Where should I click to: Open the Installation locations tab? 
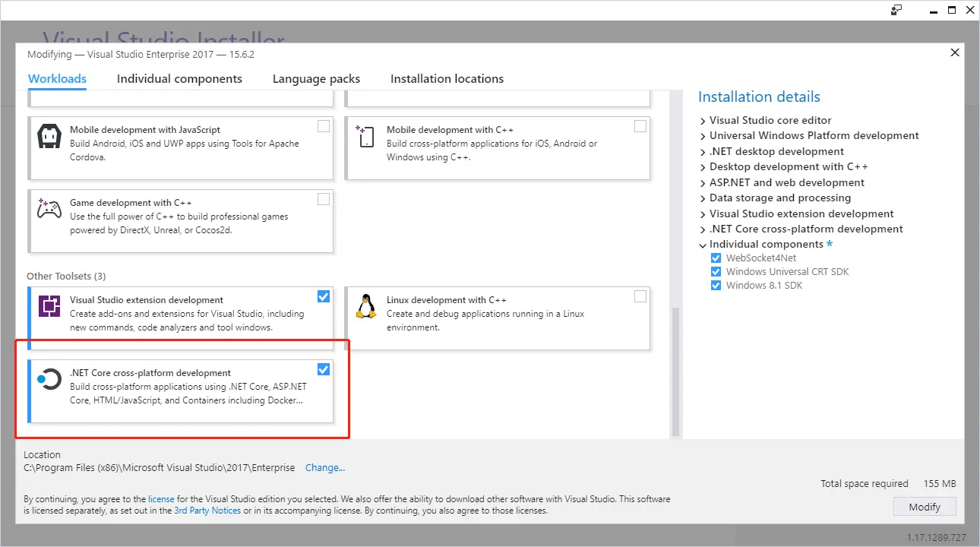point(447,79)
